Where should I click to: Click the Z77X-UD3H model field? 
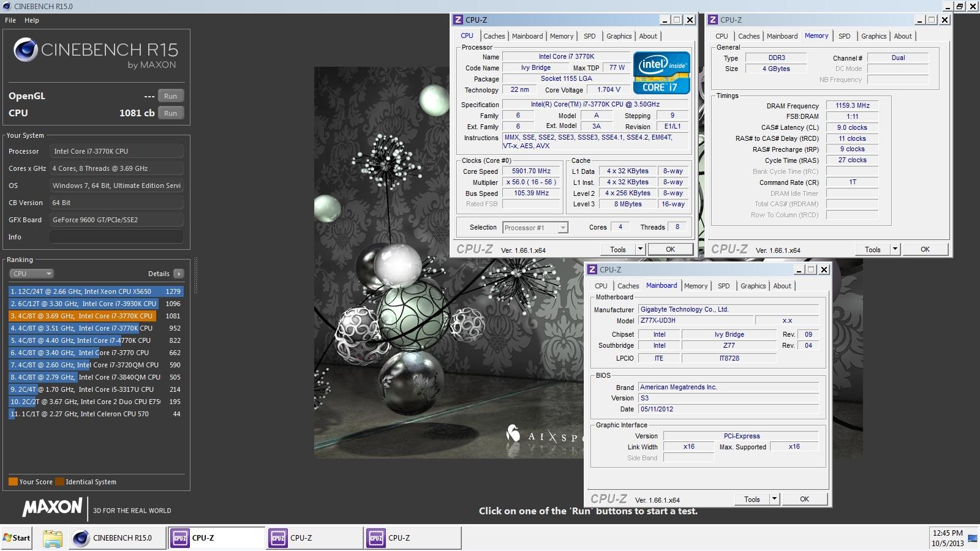click(695, 320)
